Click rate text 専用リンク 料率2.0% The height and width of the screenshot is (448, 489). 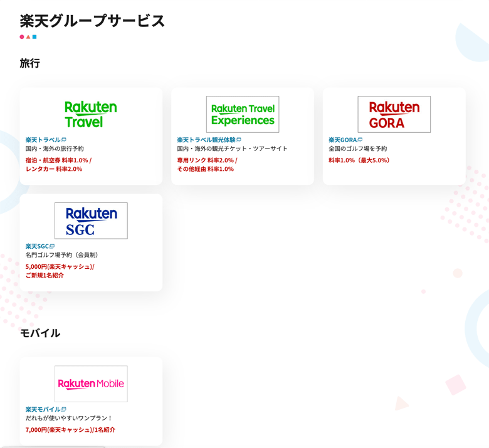pyautogui.click(x=206, y=160)
